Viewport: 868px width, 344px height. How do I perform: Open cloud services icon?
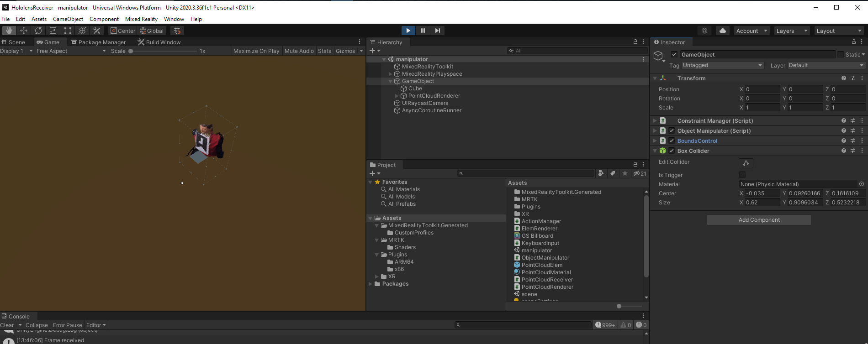(x=723, y=31)
